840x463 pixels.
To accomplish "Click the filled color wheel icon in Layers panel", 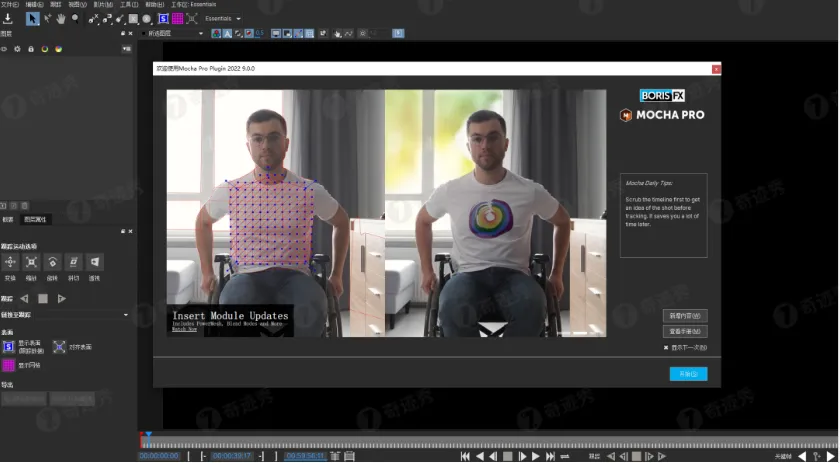I will click(x=58, y=49).
